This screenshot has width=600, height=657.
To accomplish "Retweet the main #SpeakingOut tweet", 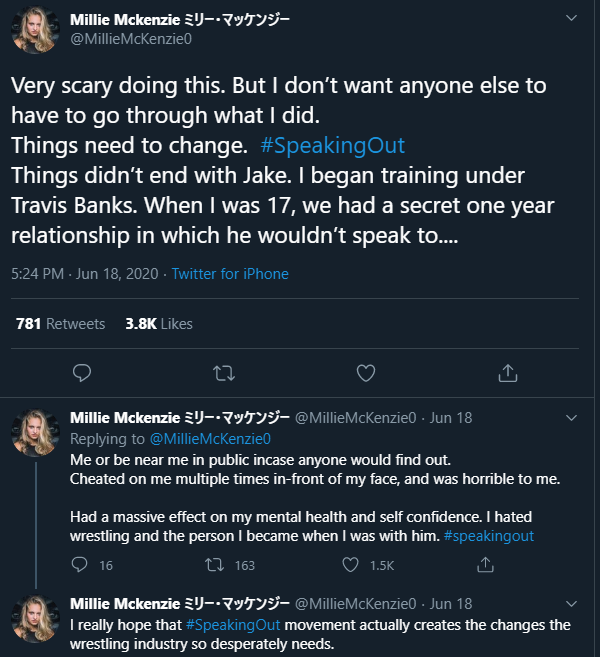I will point(225,372).
